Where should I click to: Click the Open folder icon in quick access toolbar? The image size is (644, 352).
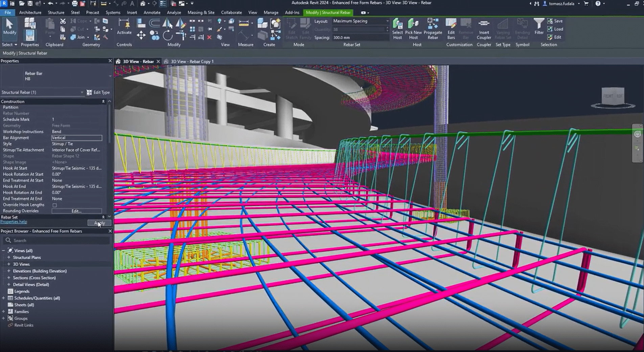click(x=22, y=3)
